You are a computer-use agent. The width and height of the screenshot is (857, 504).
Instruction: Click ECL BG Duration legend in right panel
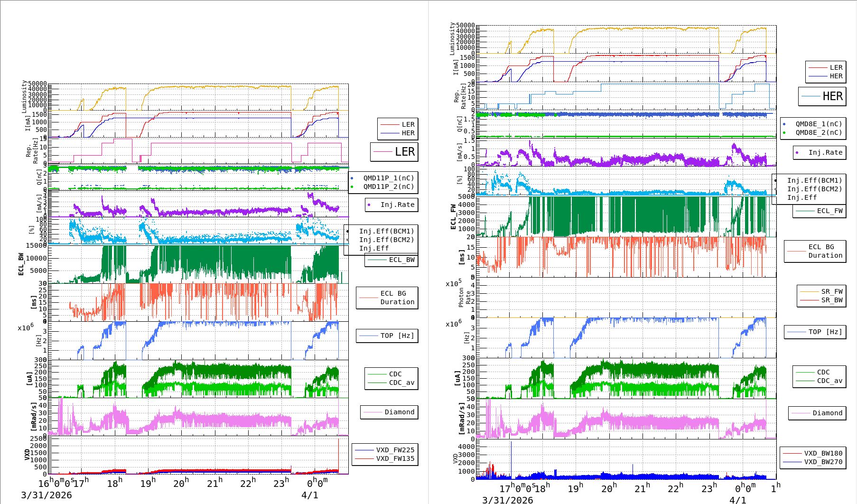point(815,251)
